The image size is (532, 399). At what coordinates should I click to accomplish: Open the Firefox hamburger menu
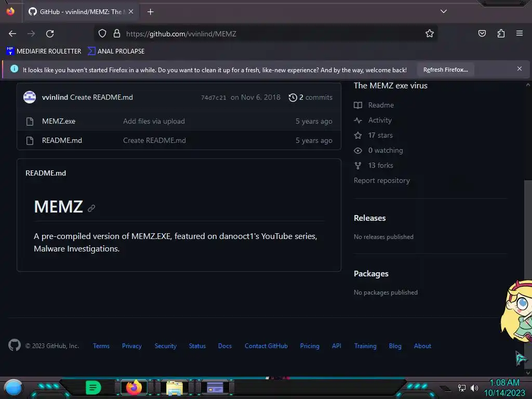519,33
